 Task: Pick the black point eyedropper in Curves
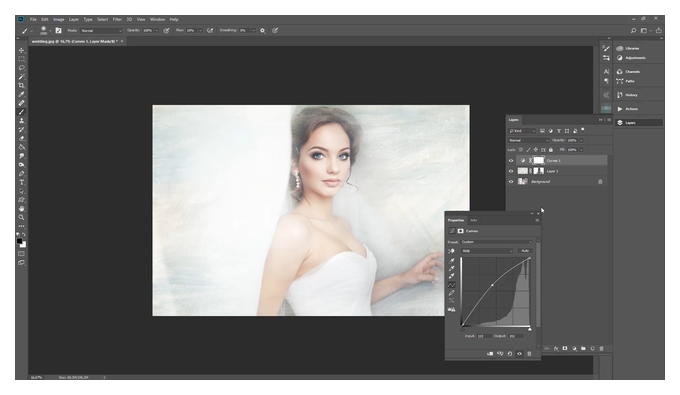(451, 261)
